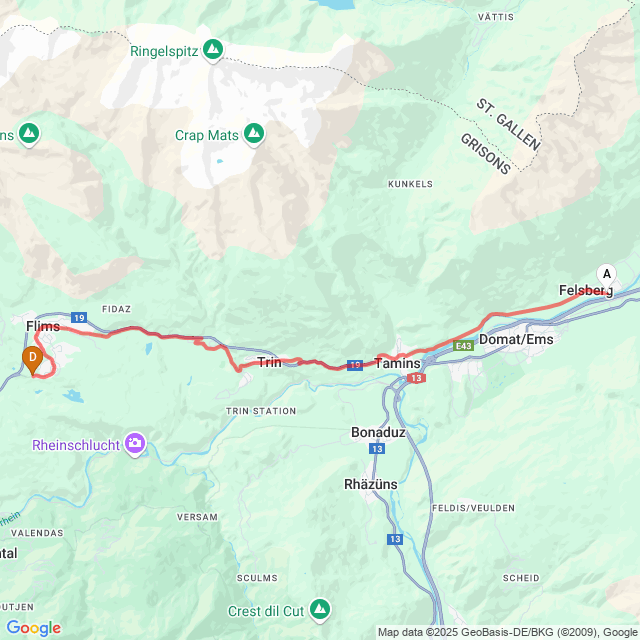Click the partly hidden mountain icon at left edge

click(x=29, y=134)
